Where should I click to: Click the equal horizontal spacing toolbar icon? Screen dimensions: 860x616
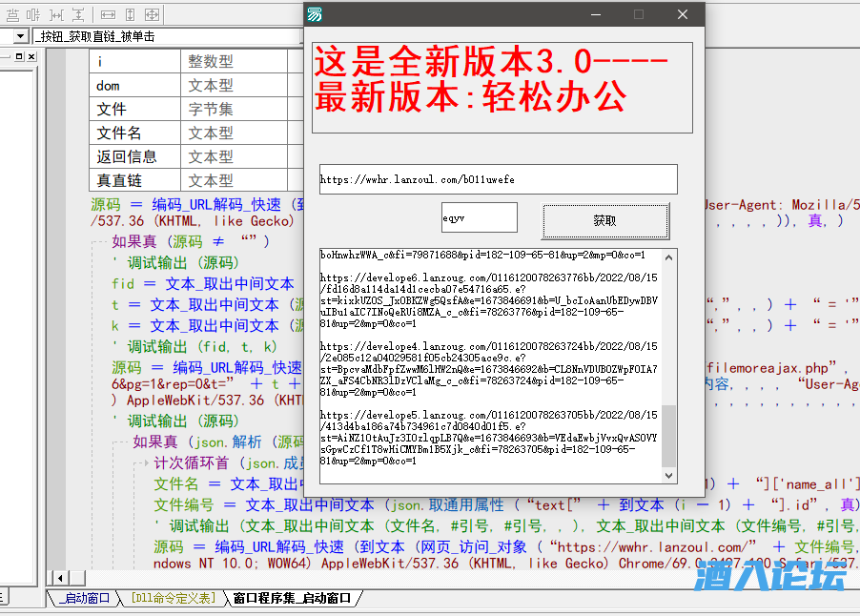click(x=57, y=14)
